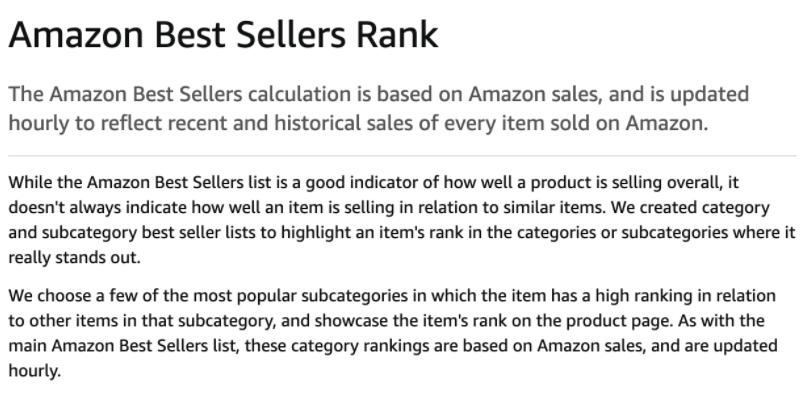Image resolution: width=808 pixels, height=410 pixels.
Task: Click the phrase "high ranking in relation"
Action: pyautogui.click(x=685, y=296)
